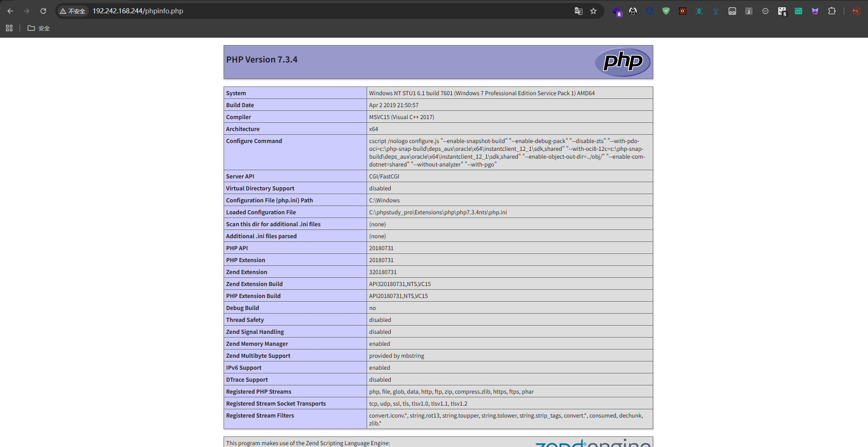Image resolution: width=868 pixels, height=447 pixels.
Task: Click the API320180731,NTS,VC15 value
Action: [x=400, y=284]
